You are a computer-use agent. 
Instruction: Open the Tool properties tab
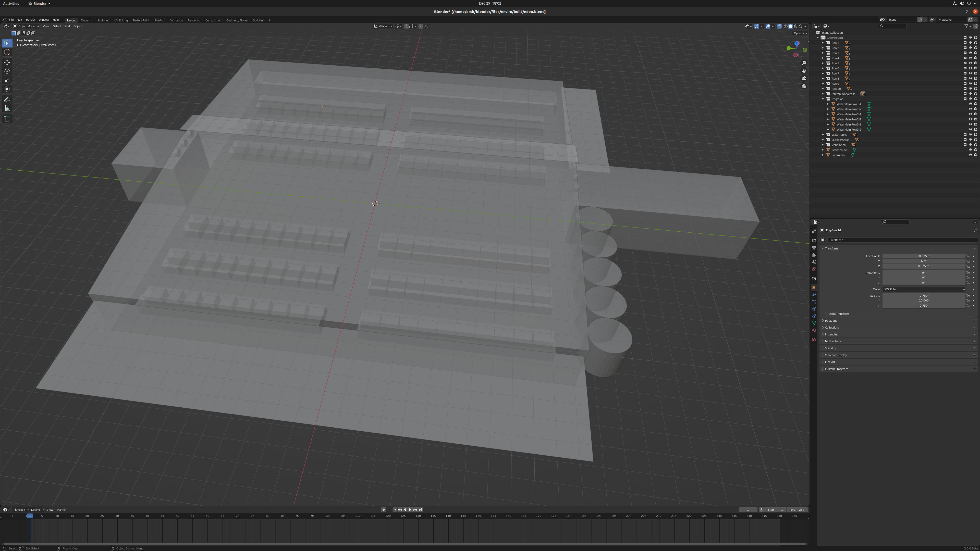point(814,231)
